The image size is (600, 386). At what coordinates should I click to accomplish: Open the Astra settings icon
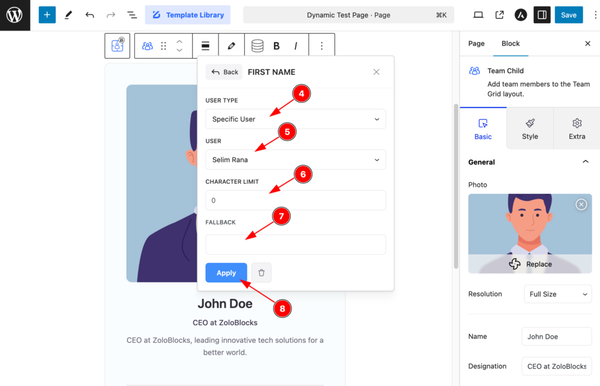tap(520, 15)
